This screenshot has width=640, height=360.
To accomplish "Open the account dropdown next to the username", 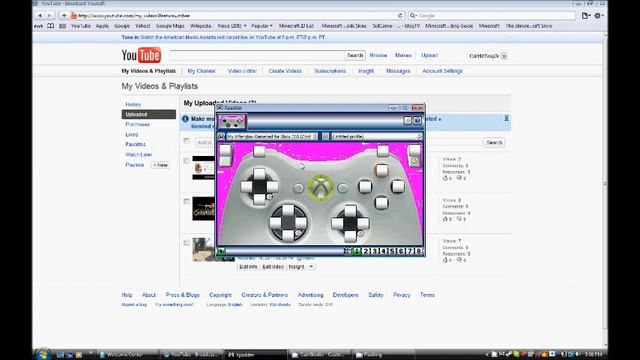I will click(x=504, y=56).
